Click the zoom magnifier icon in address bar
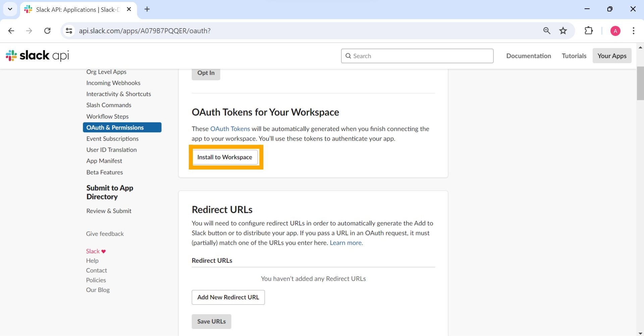Viewport: 644px width, 336px height. [547, 31]
